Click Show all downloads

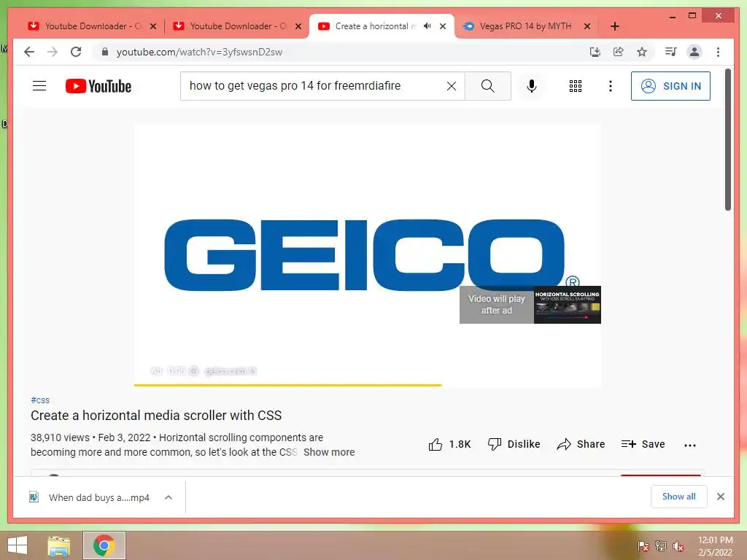pos(679,497)
